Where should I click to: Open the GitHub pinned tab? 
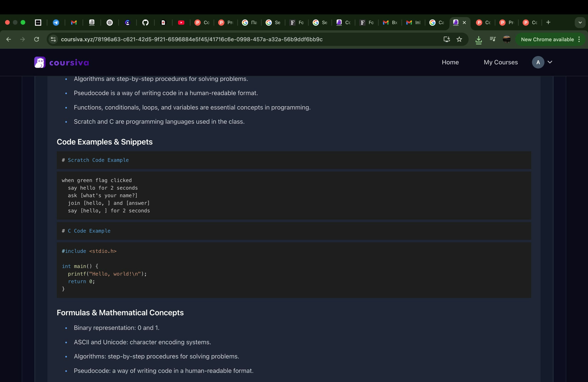(146, 23)
